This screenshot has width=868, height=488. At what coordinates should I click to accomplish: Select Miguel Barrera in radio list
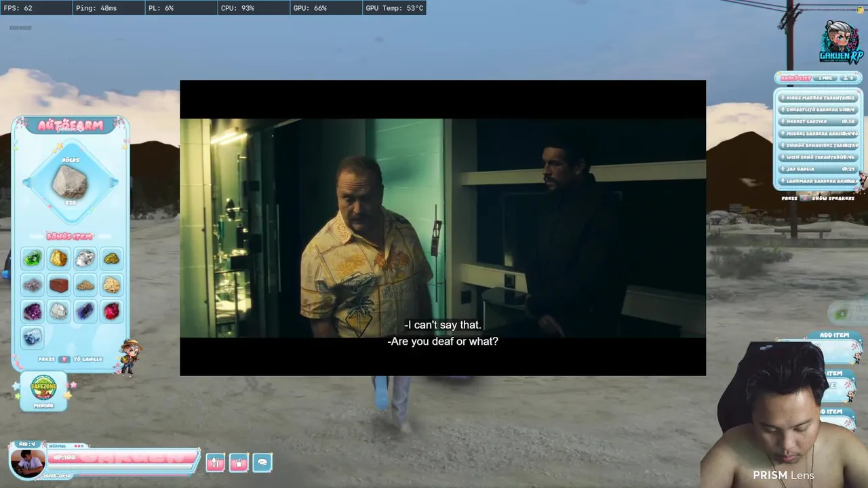(x=818, y=134)
